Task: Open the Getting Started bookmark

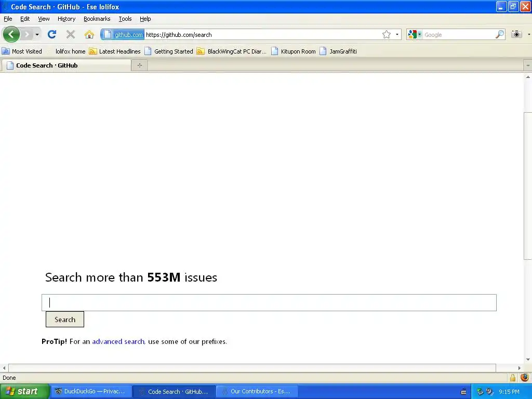Action: (169, 51)
